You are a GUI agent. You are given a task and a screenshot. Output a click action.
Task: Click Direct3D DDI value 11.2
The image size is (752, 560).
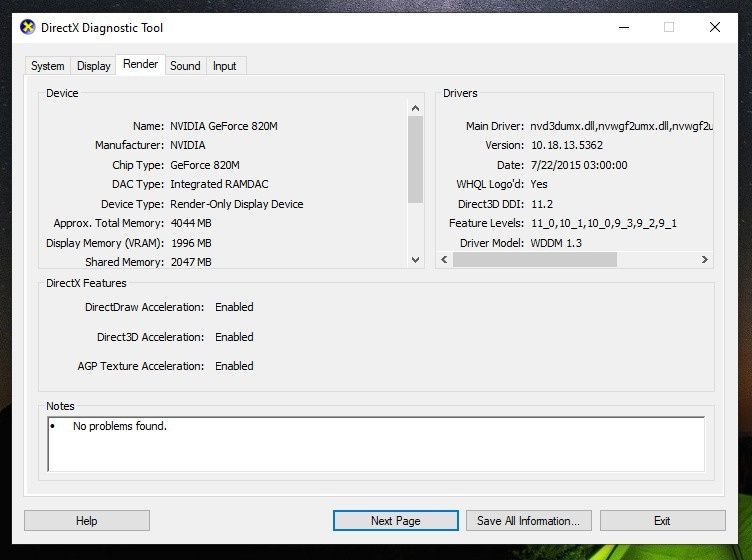coord(542,204)
